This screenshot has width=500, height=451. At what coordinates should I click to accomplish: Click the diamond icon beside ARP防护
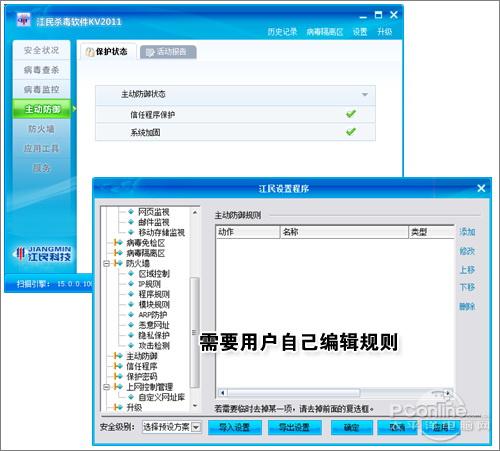(x=131, y=315)
